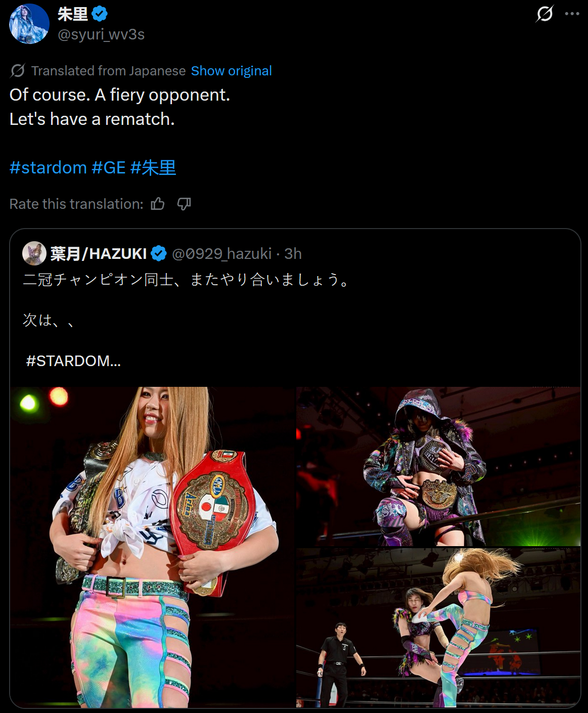Open the 朱里 profile avatar

(x=29, y=24)
